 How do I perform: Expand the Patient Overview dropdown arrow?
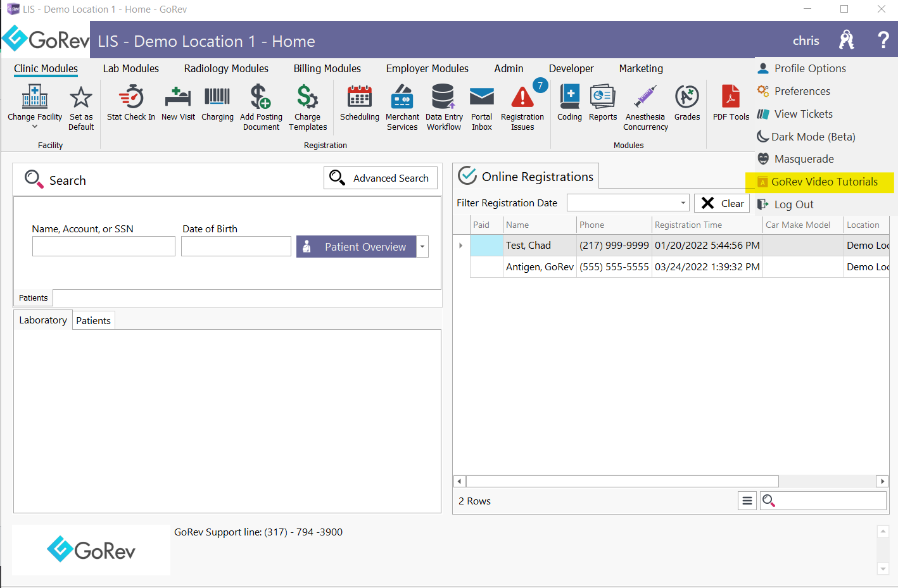tap(422, 247)
